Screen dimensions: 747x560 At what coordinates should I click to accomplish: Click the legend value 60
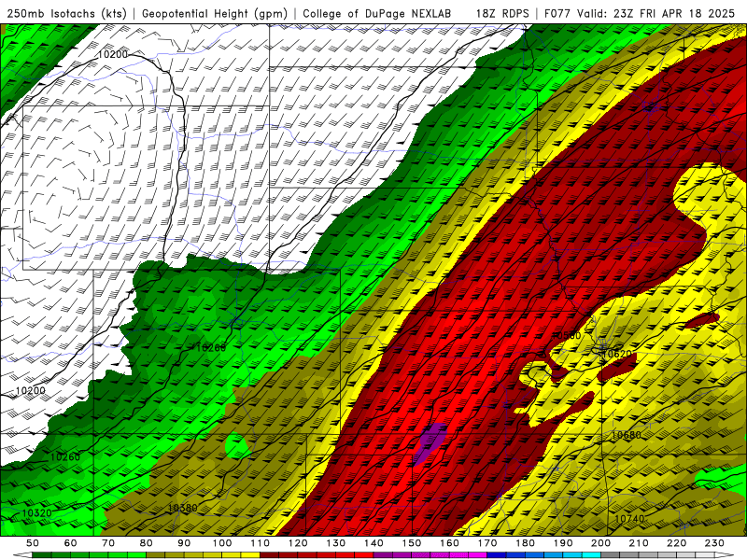(x=71, y=543)
